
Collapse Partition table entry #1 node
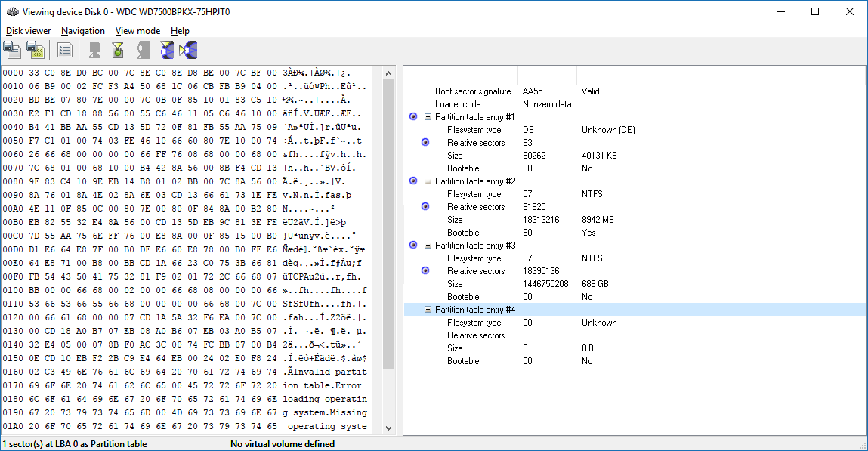click(x=428, y=117)
